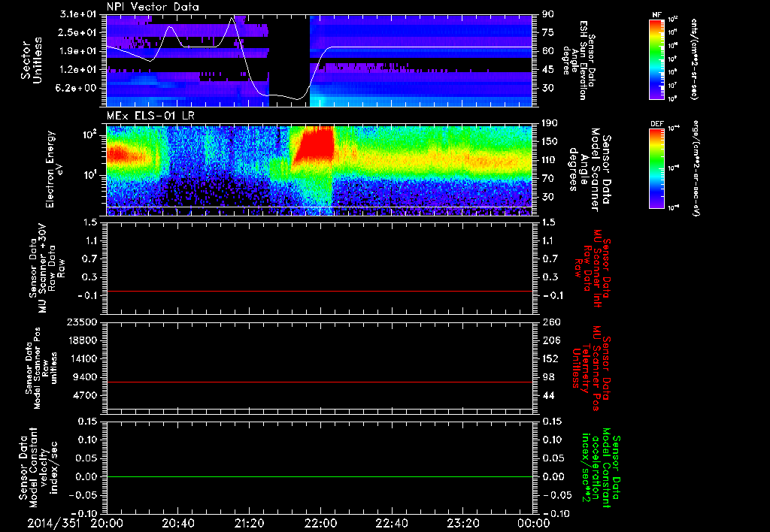Click the '23:20' time axis label
The height and width of the screenshot is (532, 770).
coord(462,523)
